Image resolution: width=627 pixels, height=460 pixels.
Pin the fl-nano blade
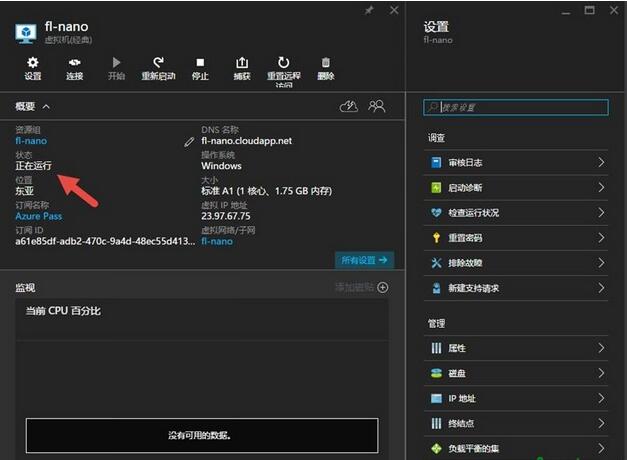[x=369, y=11]
